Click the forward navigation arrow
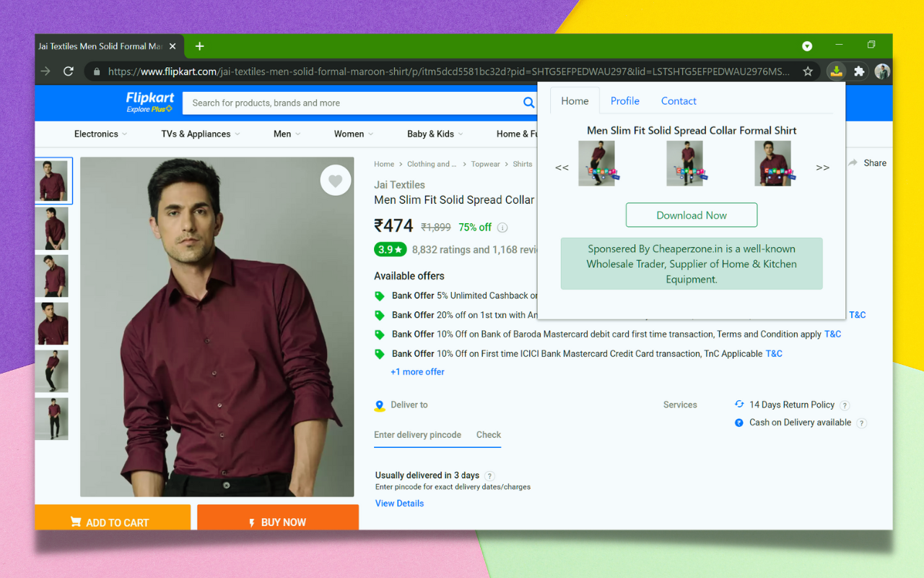The height and width of the screenshot is (578, 924). [x=45, y=72]
